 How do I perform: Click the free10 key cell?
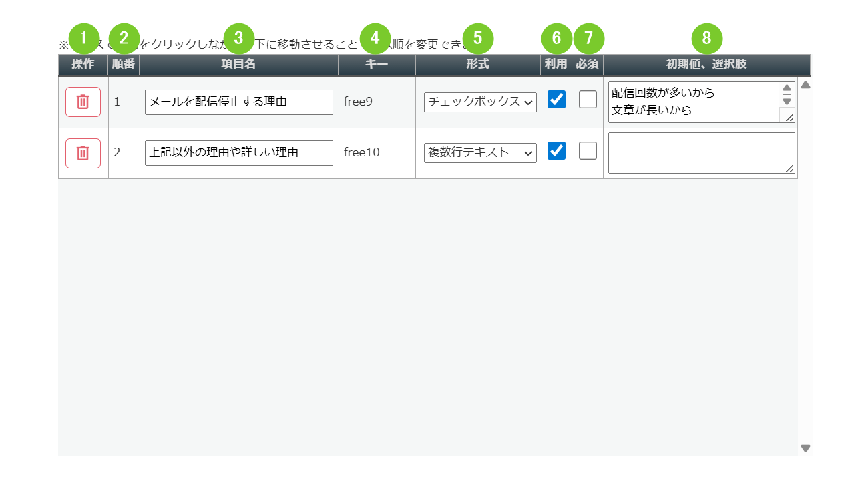(x=377, y=153)
